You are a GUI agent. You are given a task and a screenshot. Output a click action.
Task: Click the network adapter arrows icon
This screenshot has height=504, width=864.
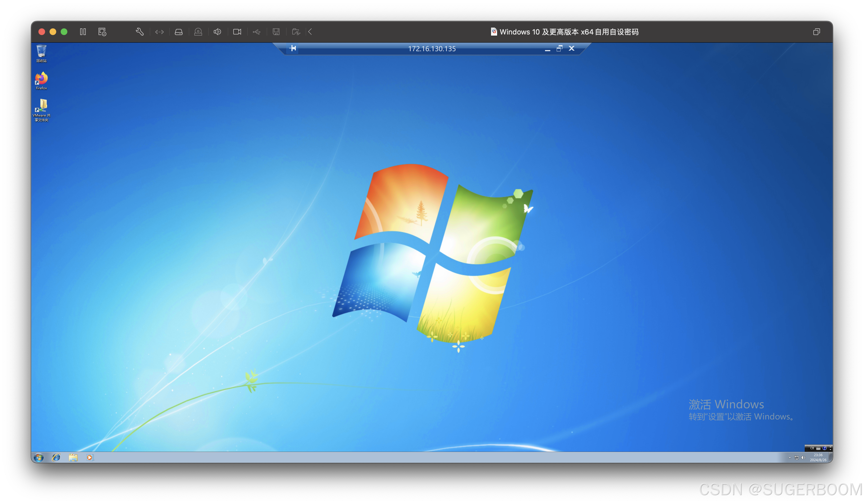tap(159, 32)
